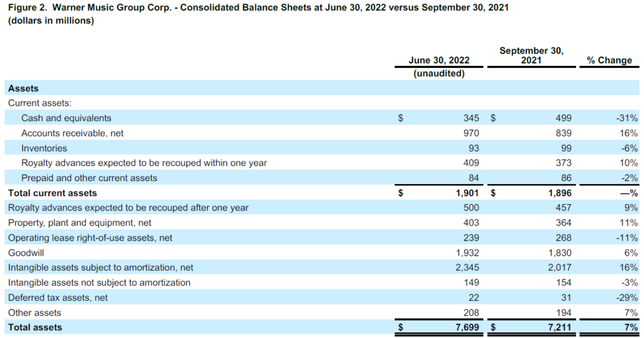This screenshot has width=644, height=338.
Task: Select the 9% change for long-term royalty advances
Action: click(631, 207)
